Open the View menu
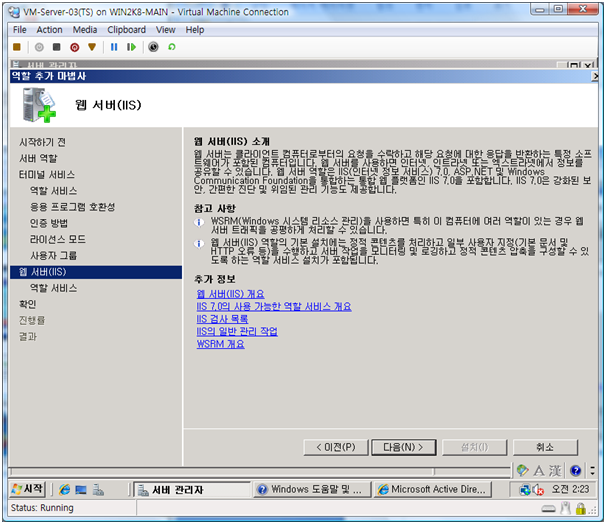 click(166, 30)
